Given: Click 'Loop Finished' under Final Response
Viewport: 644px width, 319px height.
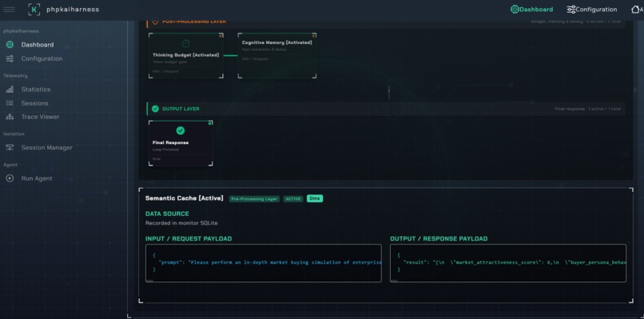Looking at the screenshot, I should 165,150.
